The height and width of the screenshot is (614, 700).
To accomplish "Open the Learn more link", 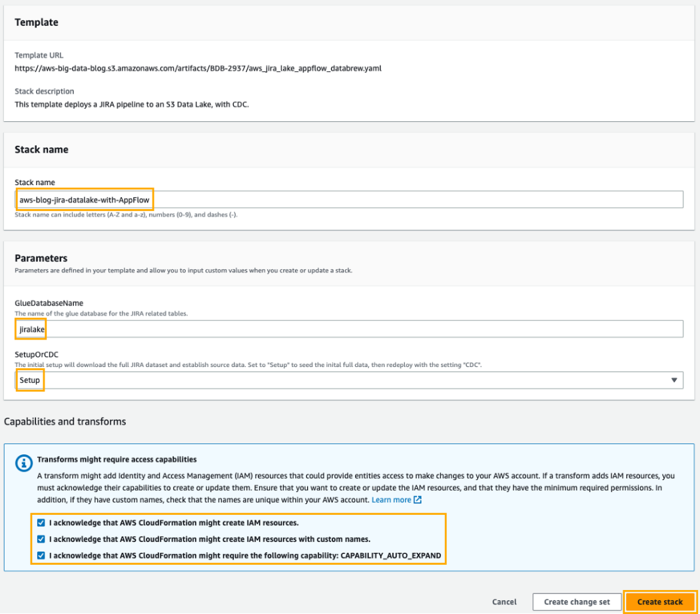I will coord(391,499).
